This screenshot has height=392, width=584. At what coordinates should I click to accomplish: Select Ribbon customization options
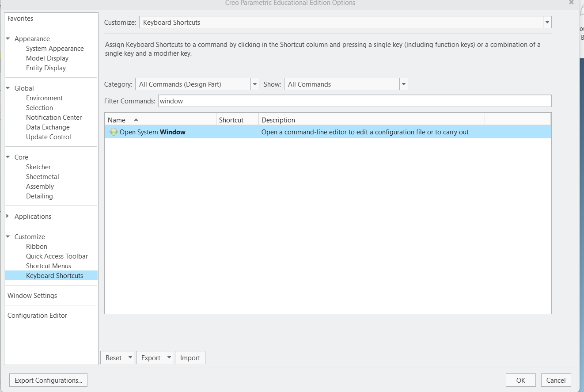pos(36,246)
